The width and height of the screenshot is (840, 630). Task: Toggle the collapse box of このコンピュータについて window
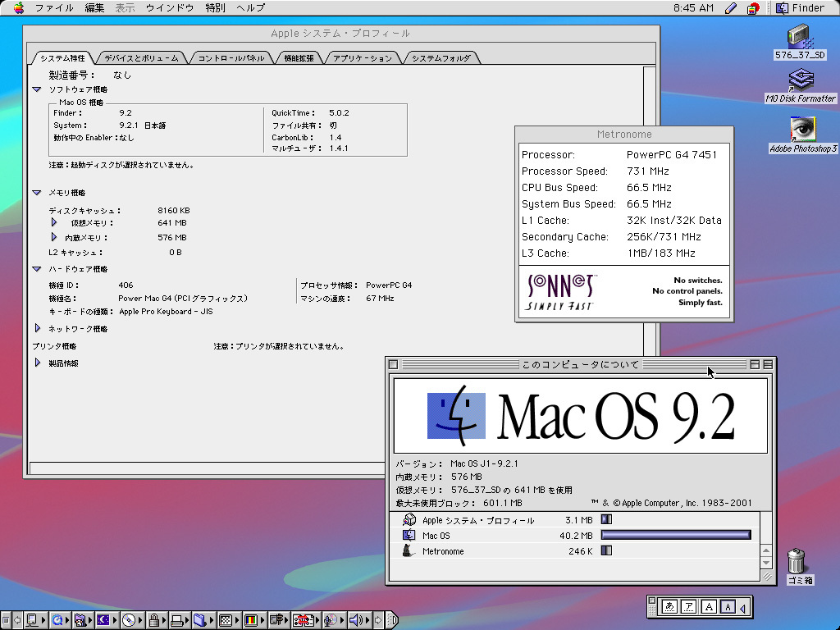[x=768, y=364]
